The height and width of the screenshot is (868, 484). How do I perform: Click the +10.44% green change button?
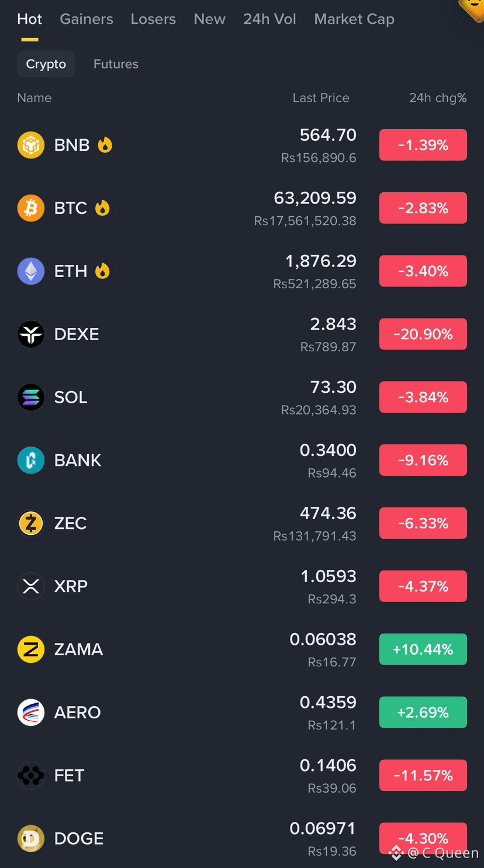coord(423,649)
